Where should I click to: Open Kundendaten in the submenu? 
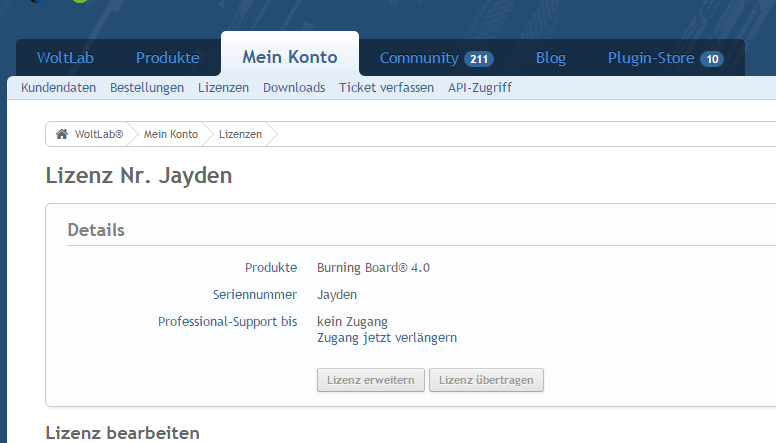pyautogui.click(x=59, y=88)
